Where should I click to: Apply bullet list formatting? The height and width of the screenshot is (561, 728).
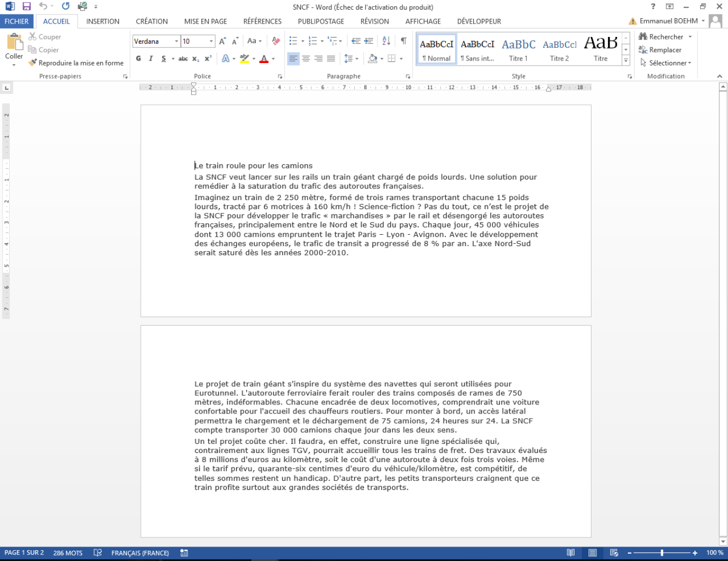pos(293,41)
